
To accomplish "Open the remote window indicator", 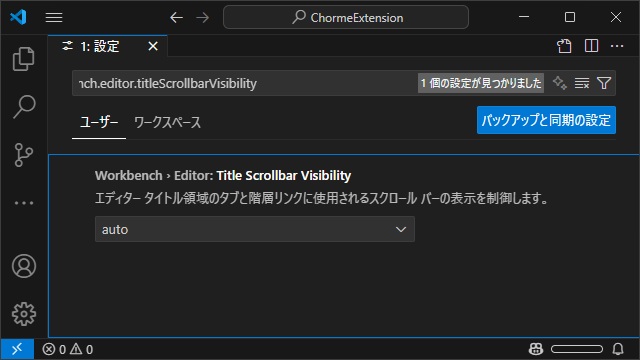I will coord(17,349).
